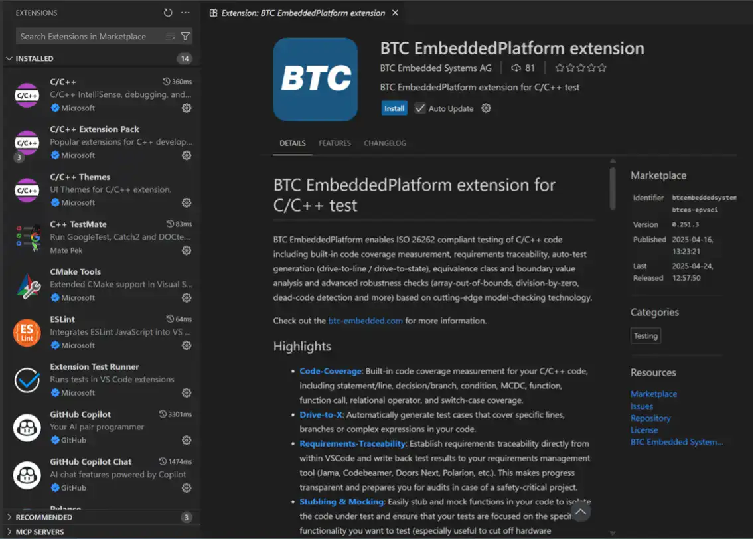The width and height of the screenshot is (756, 541).
Task: Click the refresh extensions icon
Action: pyautogui.click(x=168, y=13)
